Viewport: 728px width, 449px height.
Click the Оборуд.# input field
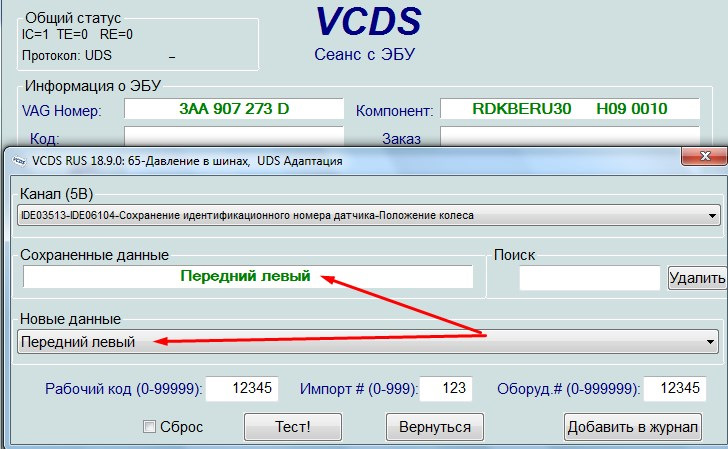(x=675, y=388)
